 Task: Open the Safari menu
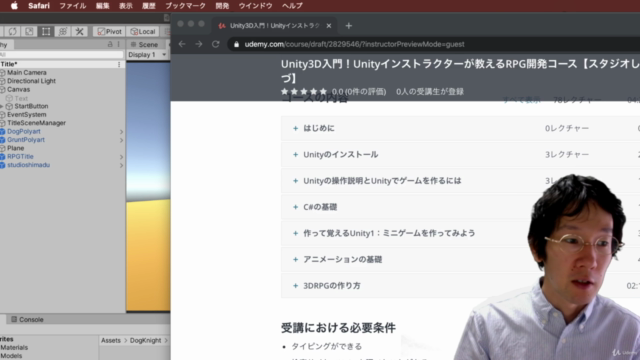click(39, 6)
